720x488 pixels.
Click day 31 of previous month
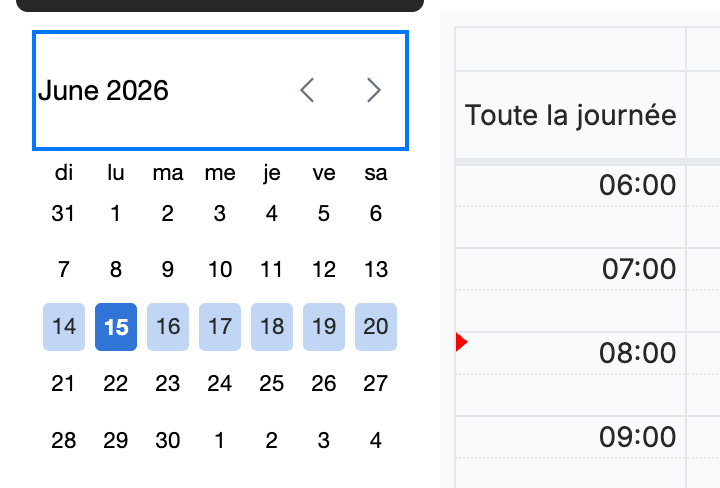pos(64,213)
